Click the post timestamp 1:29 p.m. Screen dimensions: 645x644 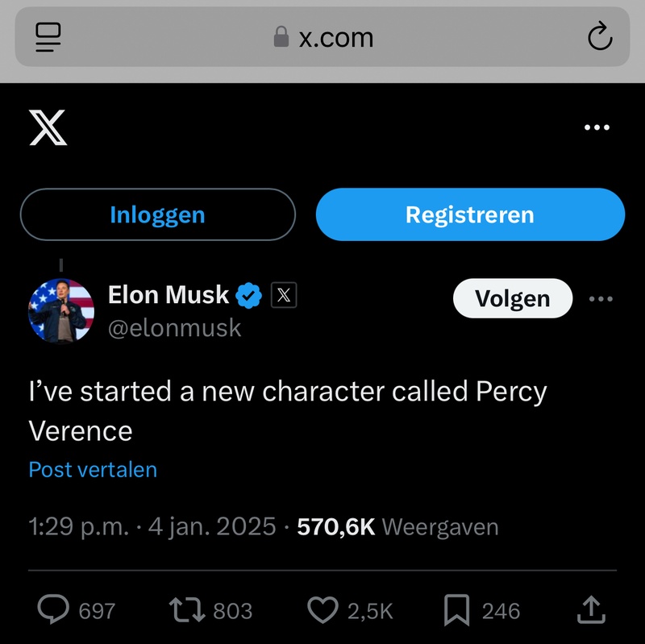78,526
